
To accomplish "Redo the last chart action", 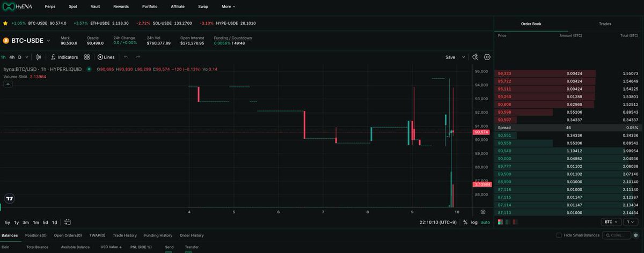I will coord(138,57).
